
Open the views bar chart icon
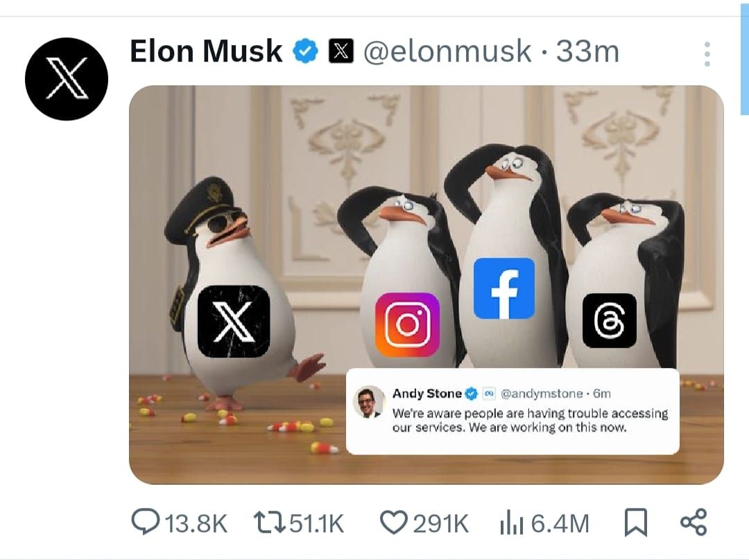(512, 523)
